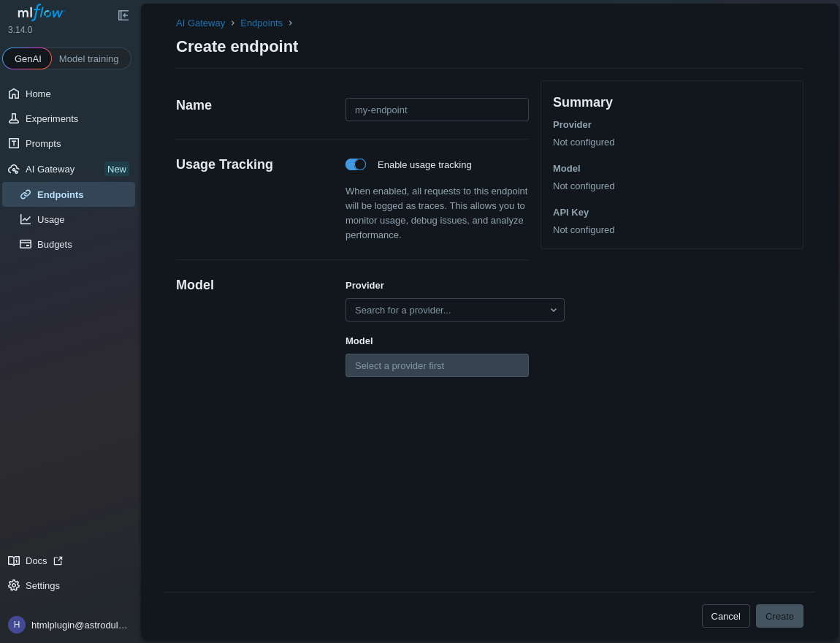840x643 pixels.
Task: Click the Create endpoint page title
Action: (x=237, y=47)
